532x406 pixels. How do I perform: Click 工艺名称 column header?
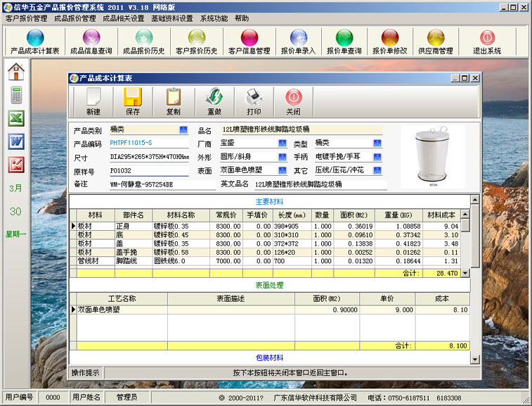pos(122,298)
